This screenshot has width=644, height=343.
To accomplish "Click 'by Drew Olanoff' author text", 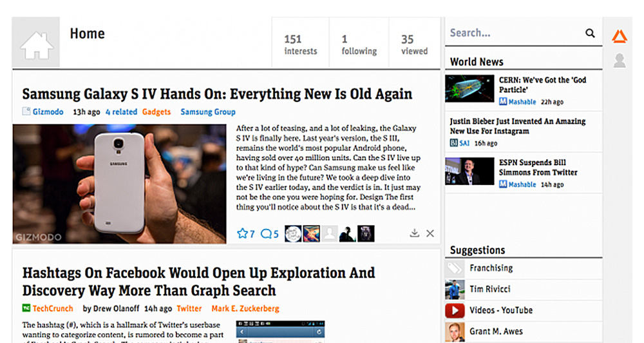I will coord(111,308).
